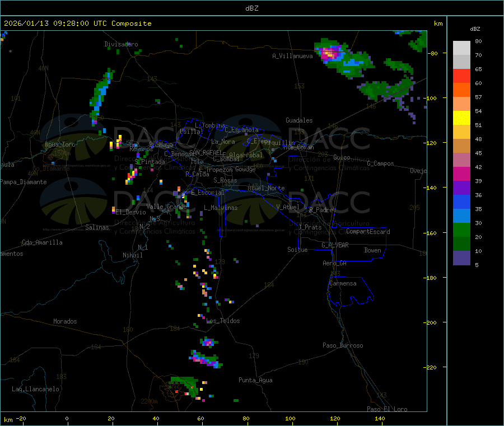Select the magenta 42 dBZ legend swatch
The image size is (504, 426).
pyautogui.click(x=461, y=174)
